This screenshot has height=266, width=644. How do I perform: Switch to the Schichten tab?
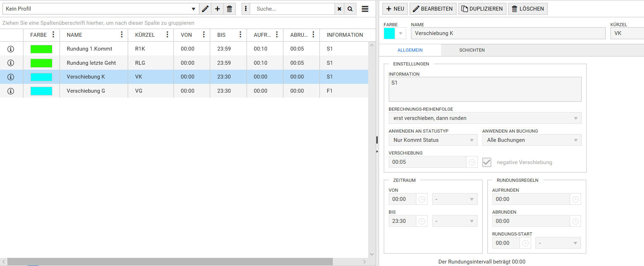[472, 50]
